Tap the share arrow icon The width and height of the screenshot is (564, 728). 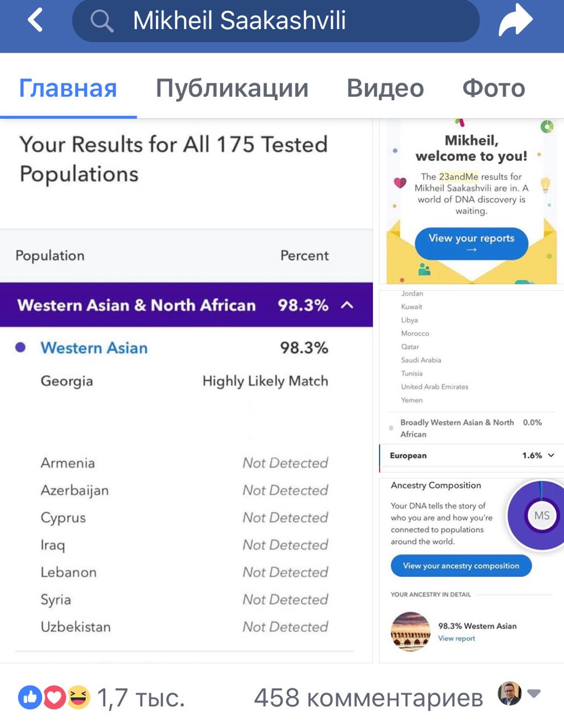(515, 21)
